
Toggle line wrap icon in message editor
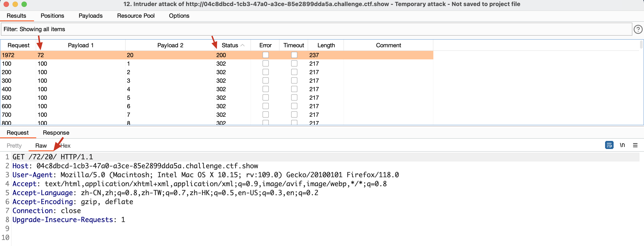[x=609, y=145]
